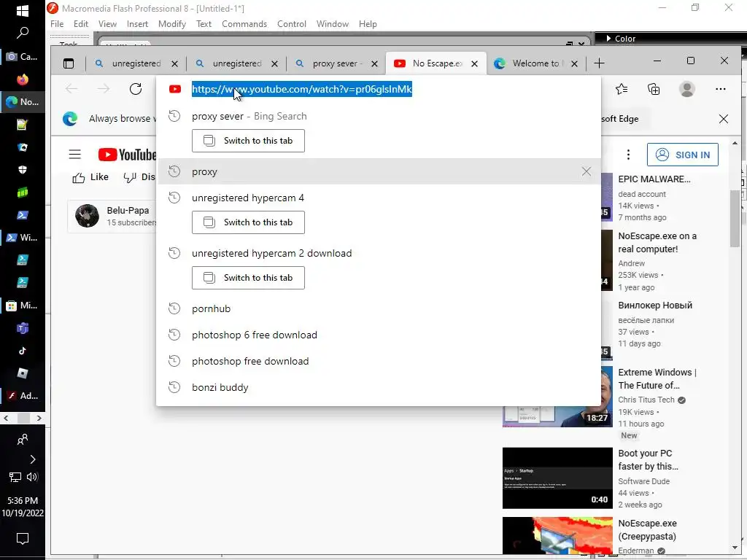The image size is (747, 560).
Task: Open People icon on the taskbar
Action: (23, 440)
